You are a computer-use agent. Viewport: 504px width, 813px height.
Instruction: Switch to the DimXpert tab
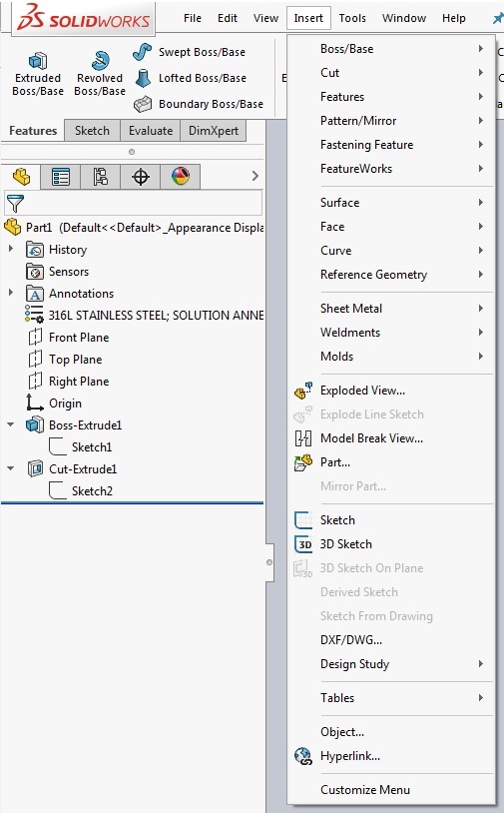214,131
